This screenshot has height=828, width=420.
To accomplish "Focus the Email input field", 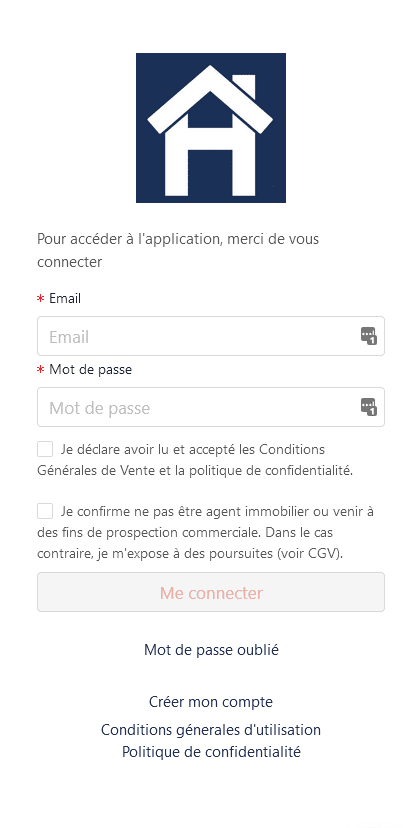I will pos(211,336).
